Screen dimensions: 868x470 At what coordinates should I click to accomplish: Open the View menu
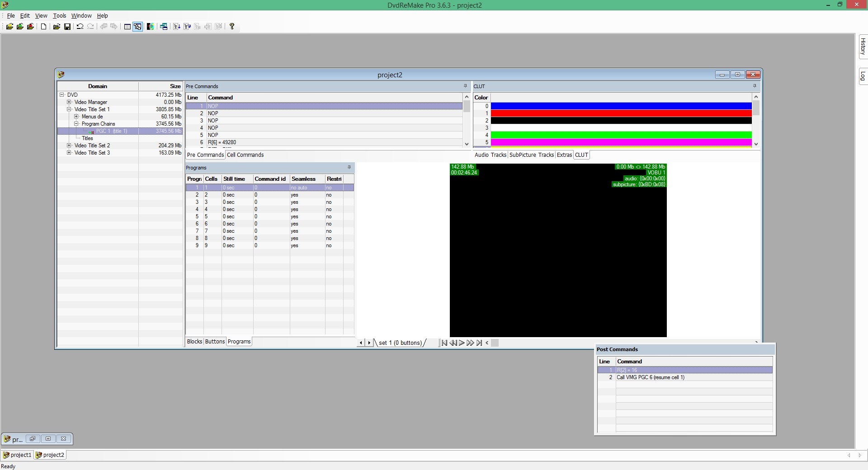(41, 15)
